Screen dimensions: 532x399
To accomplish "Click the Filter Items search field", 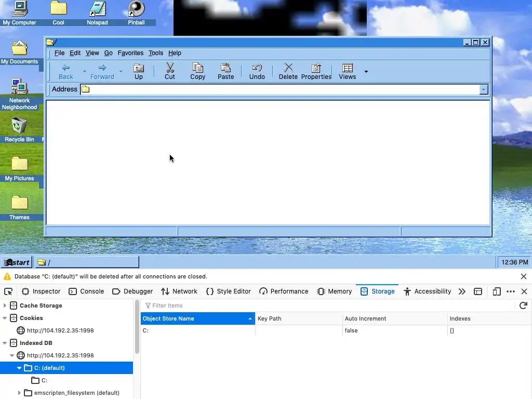I will [x=329, y=305].
